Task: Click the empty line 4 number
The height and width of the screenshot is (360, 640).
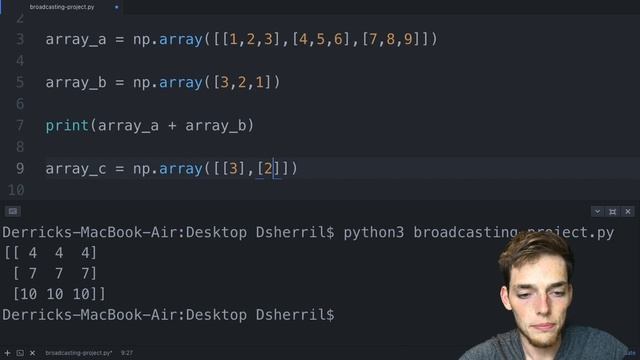Action: coord(20,61)
